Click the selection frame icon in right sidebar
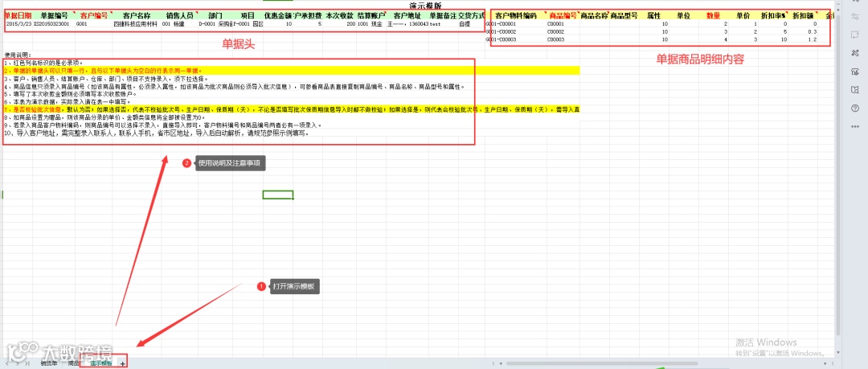Image resolution: width=868 pixels, height=369 pixels. tap(854, 35)
